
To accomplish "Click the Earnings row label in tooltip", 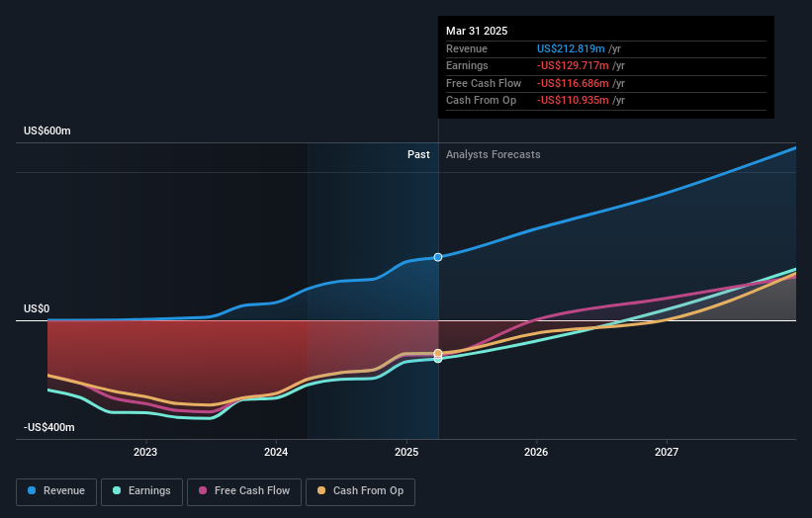I will click(467, 65).
